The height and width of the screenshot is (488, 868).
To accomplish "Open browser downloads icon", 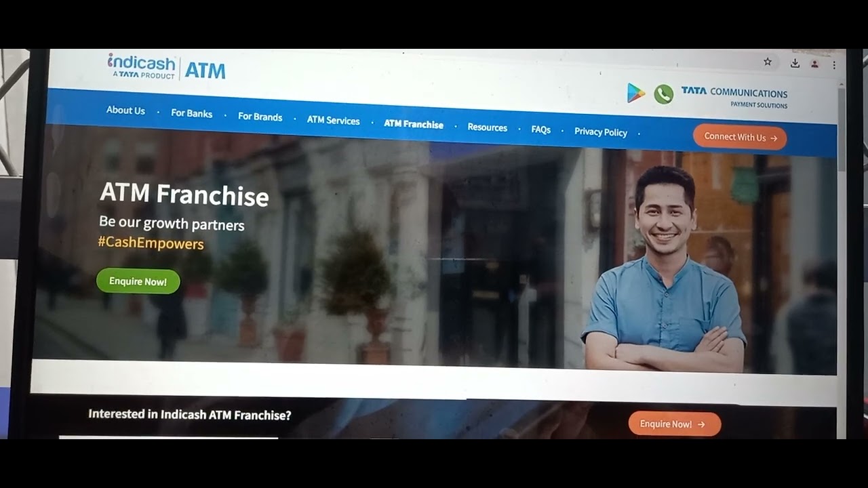I will 795,63.
